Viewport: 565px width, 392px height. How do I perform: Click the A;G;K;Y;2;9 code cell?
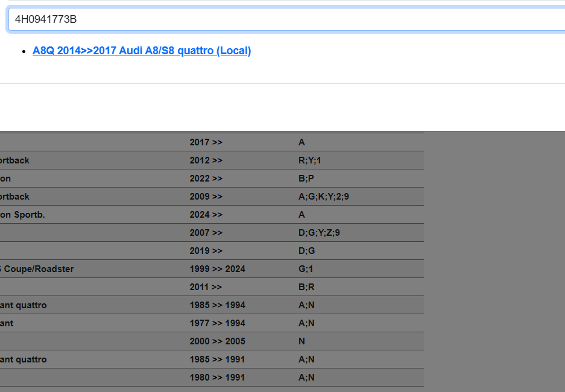tap(323, 197)
